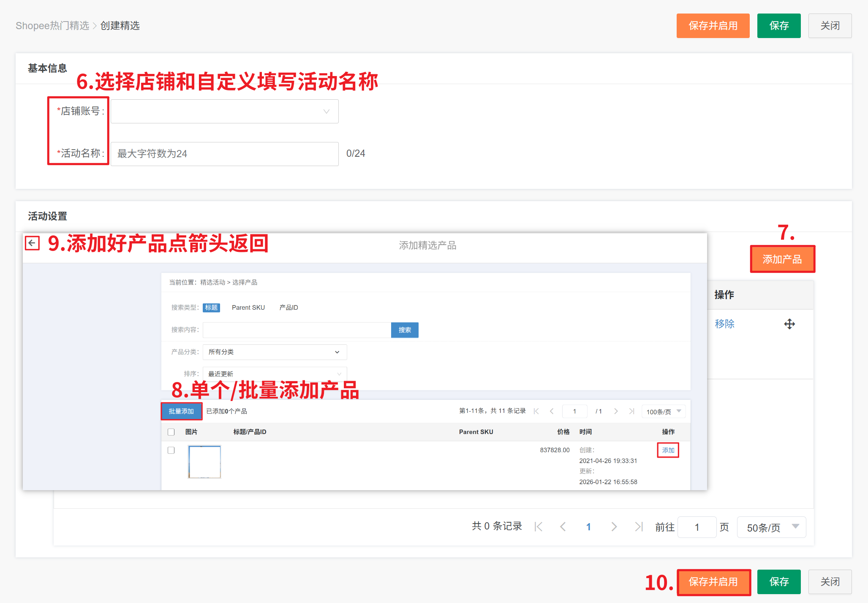Screen dimensions: 868x603
Task: Click the 活动名称 input field
Action: 224,154
